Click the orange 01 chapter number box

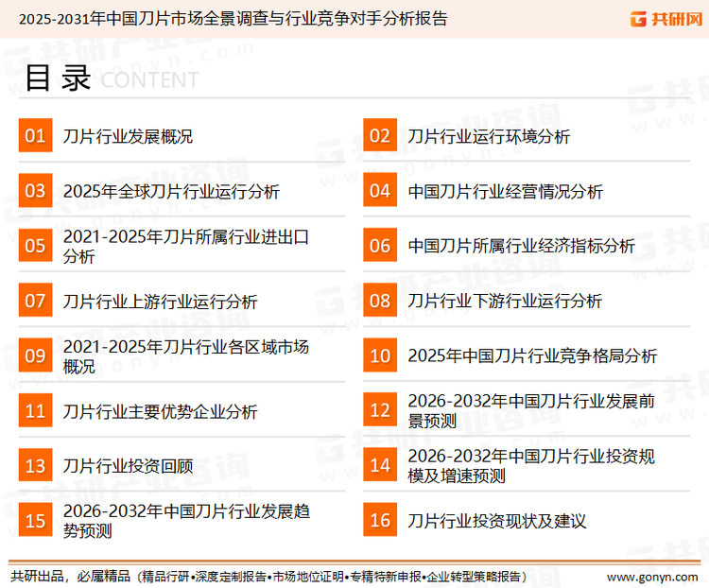35,135
